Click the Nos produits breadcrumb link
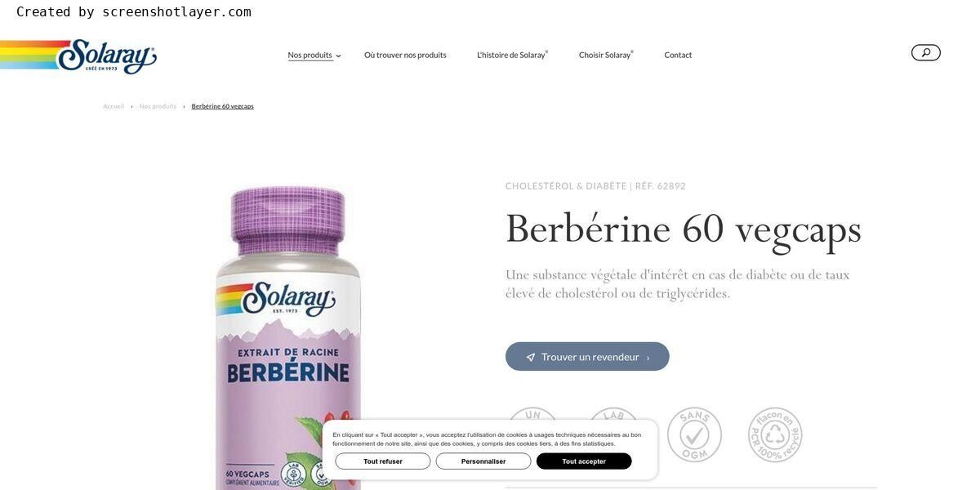The width and height of the screenshot is (980, 490). (x=158, y=106)
